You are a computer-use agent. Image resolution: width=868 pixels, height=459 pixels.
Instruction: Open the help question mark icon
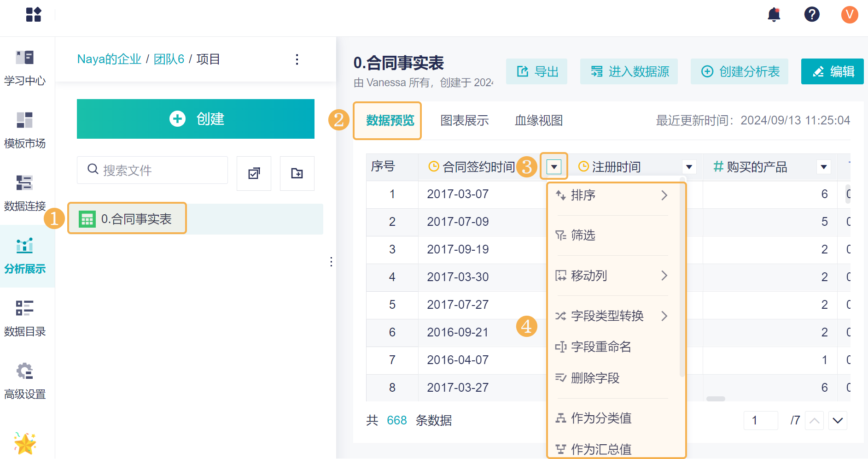point(812,14)
